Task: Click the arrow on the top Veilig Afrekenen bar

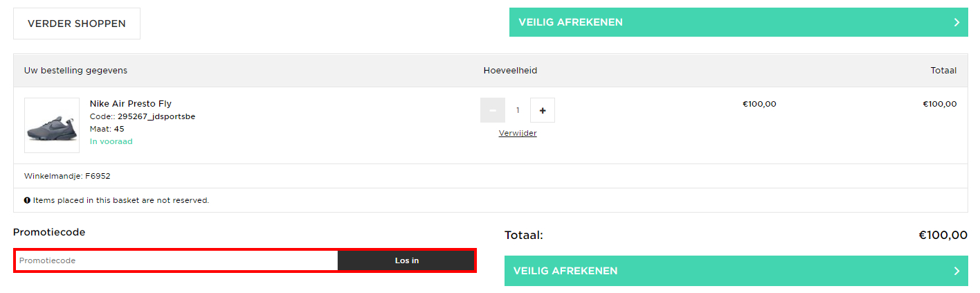Action: coord(956,22)
